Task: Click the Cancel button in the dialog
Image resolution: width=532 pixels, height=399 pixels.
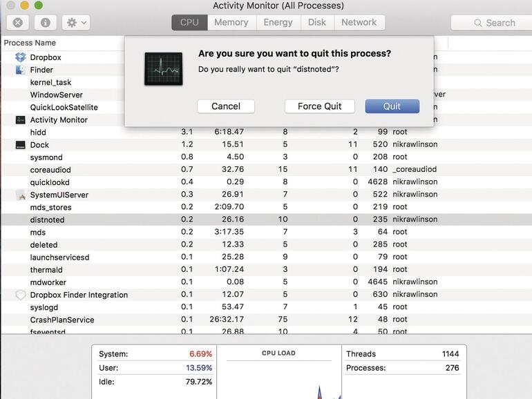Action: click(x=226, y=106)
